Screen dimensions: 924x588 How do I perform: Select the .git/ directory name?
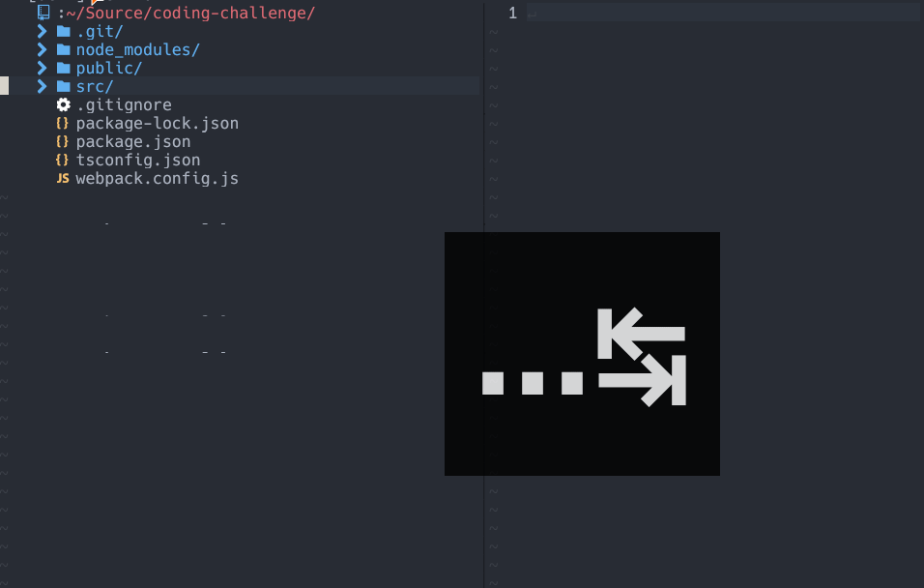click(x=100, y=31)
